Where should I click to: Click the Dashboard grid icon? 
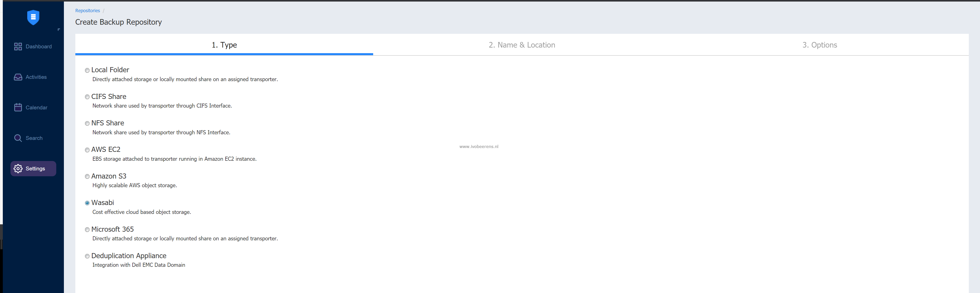click(x=18, y=47)
